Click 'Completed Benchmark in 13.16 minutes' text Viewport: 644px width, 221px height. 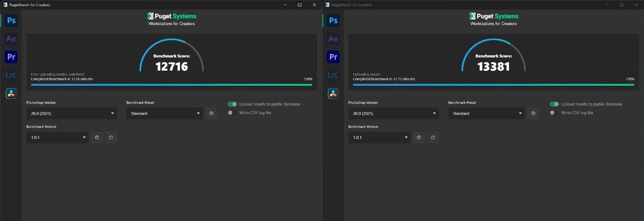(62, 79)
